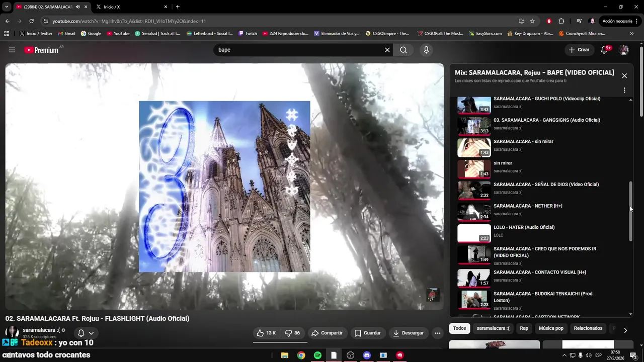Play SEÑAL DE DIOS (Video Oficial) item
Screen dimensions: 644x362
pyautogui.click(x=541, y=190)
